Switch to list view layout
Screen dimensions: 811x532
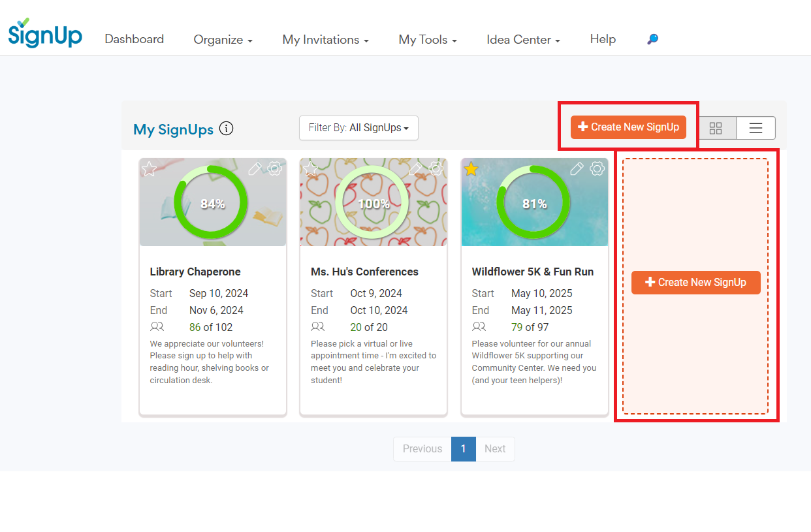tap(755, 128)
